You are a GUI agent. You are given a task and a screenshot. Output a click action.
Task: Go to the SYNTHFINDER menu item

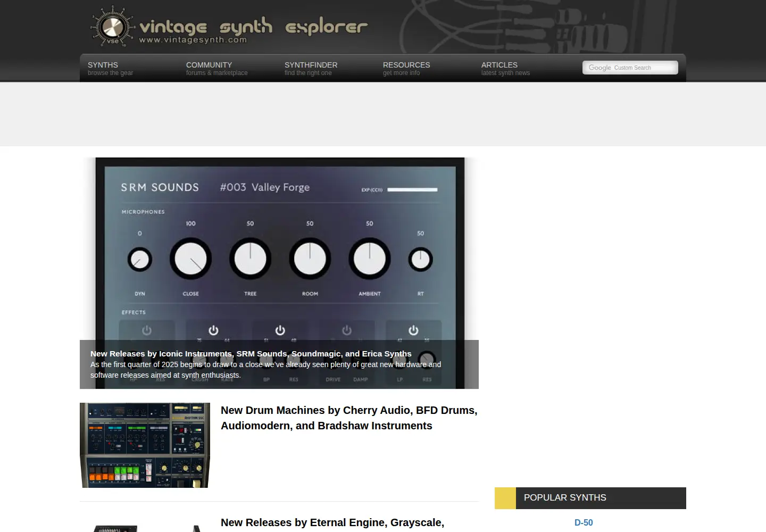pyautogui.click(x=311, y=69)
